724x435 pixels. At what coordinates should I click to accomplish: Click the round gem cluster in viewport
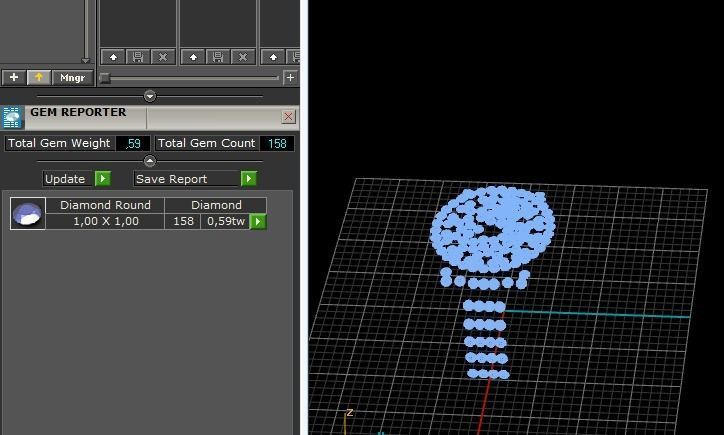(492, 230)
